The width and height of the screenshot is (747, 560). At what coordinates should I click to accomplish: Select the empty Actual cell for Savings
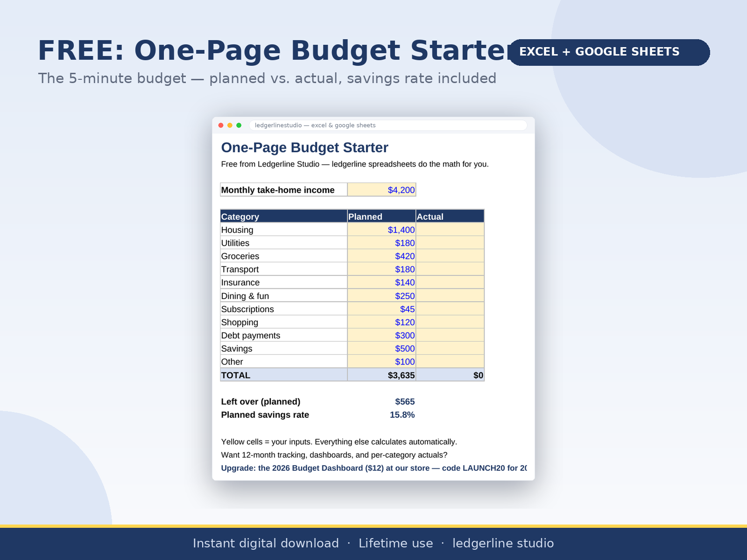[450, 348]
